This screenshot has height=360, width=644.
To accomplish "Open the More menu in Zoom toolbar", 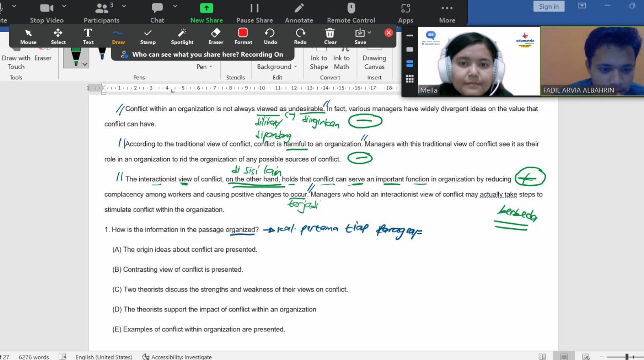I will pos(447,13).
